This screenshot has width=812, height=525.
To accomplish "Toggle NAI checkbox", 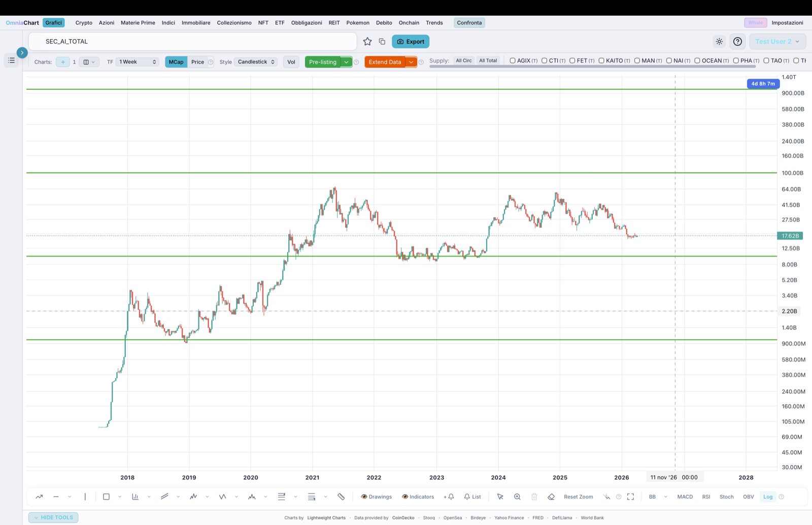I will (669, 60).
